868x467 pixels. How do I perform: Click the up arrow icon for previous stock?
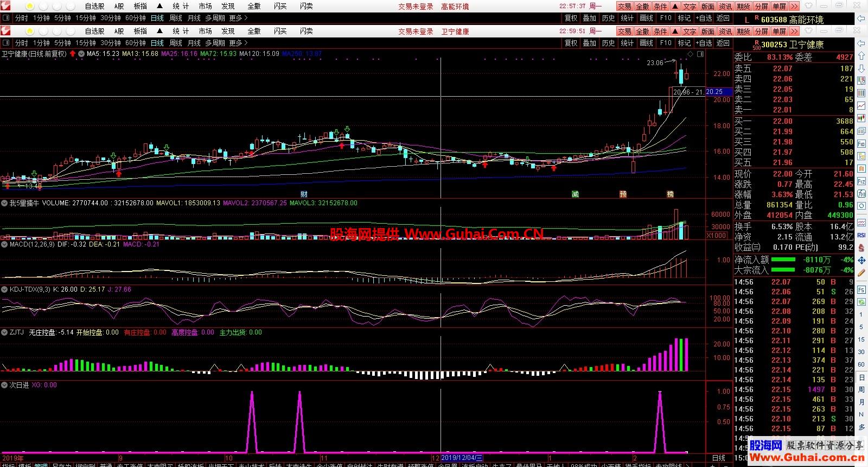[860, 56]
